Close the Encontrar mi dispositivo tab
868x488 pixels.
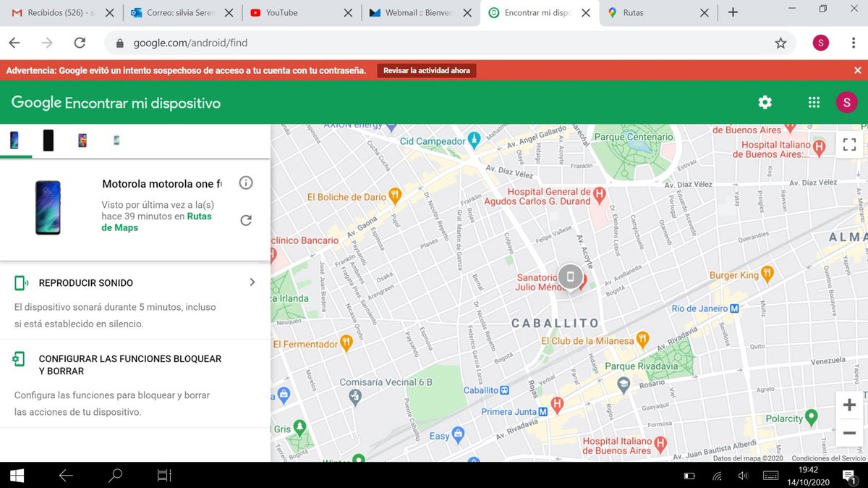pyautogui.click(x=585, y=12)
